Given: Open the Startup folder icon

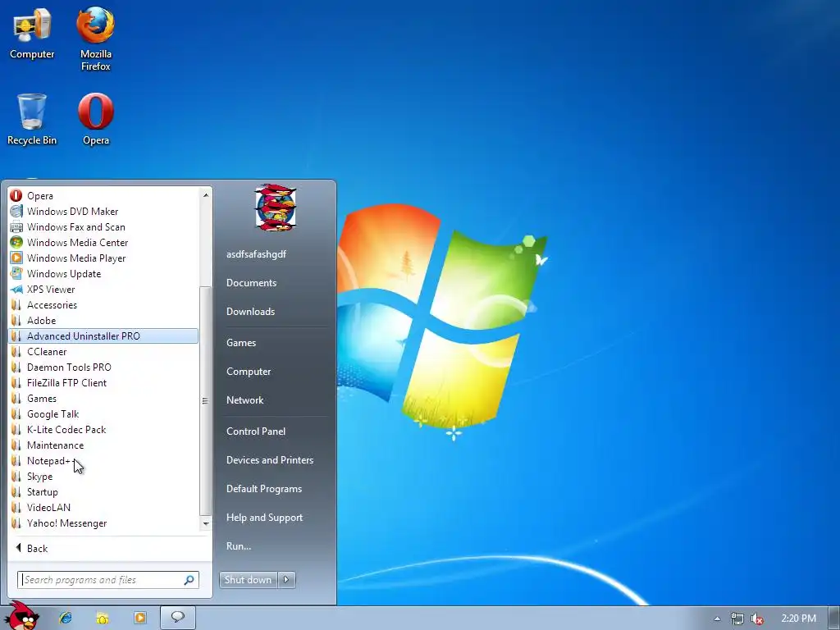Looking at the screenshot, I should point(16,491).
